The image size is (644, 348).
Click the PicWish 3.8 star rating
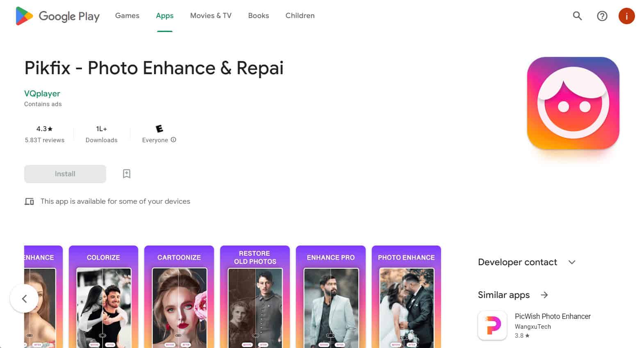(x=522, y=336)
